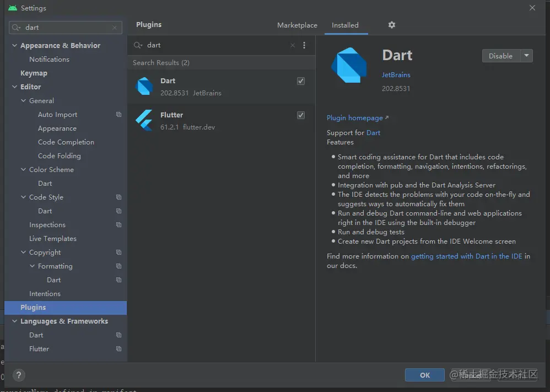Clear the plugin search field with X icon

pyautogui.click(x=292, y=45)
